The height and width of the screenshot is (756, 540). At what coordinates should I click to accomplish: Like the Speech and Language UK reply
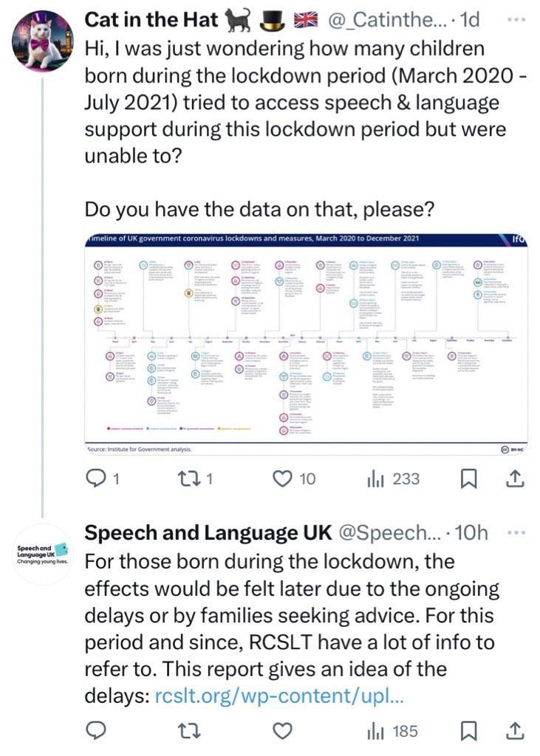pos(283,731)
